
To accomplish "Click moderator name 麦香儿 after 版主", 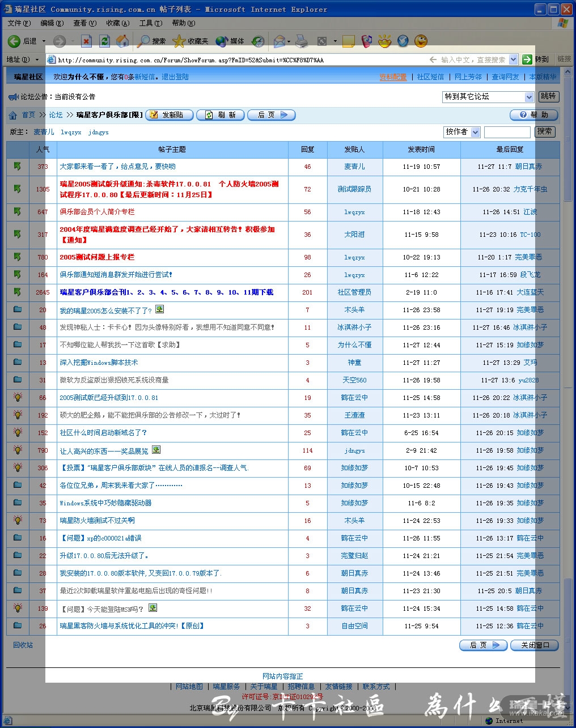I will 44,132.
